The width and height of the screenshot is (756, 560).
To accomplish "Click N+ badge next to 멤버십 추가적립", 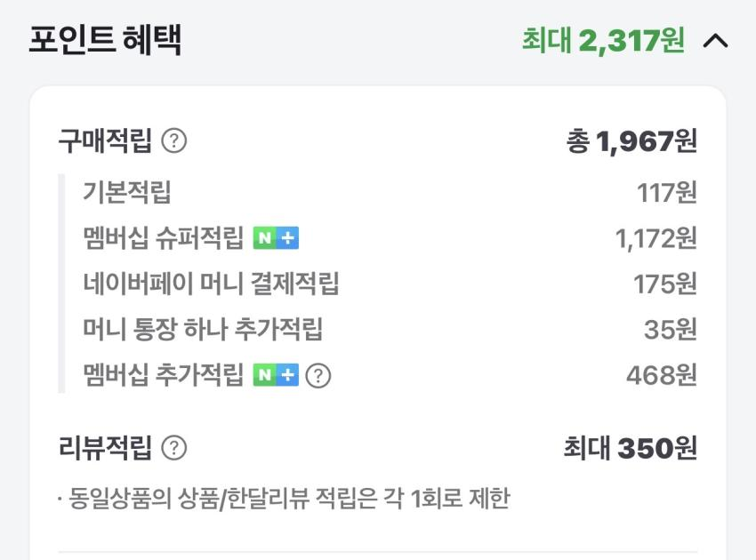I will [276, 375].
